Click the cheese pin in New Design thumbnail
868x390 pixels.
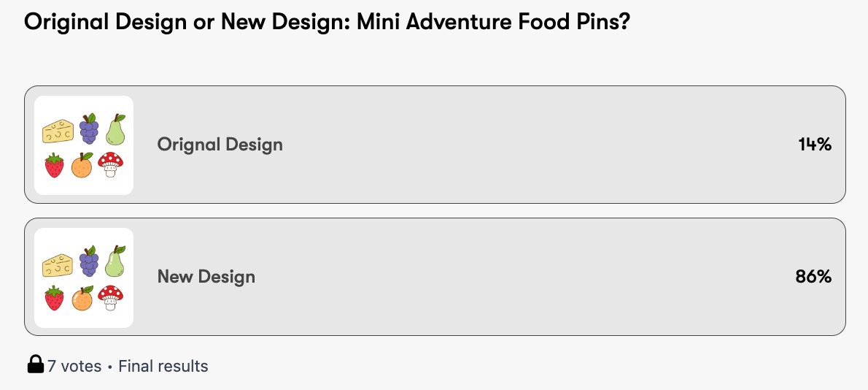point(58,264)
